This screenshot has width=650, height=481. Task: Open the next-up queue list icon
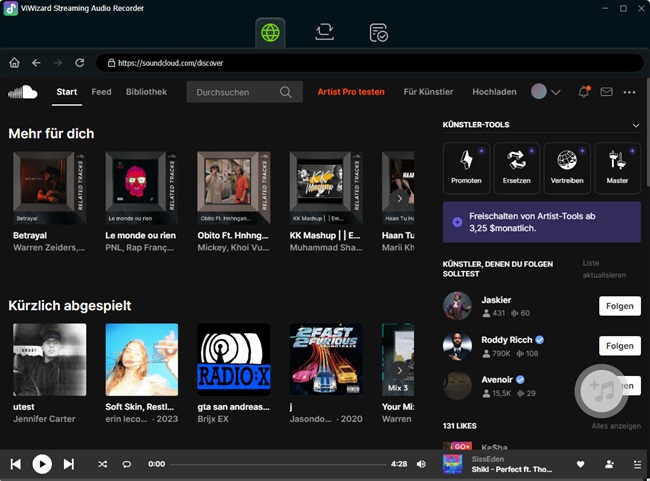tap(638, 464)
